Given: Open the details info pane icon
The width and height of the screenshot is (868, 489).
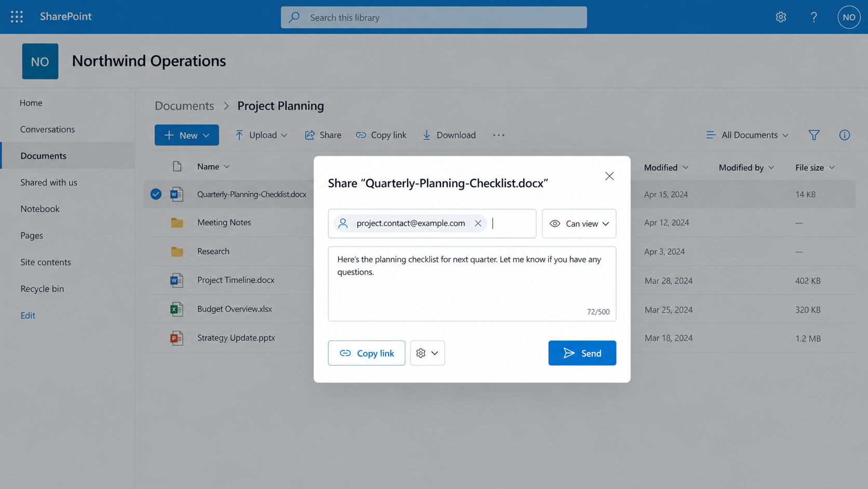Looking at the screenshot, I should tap(845, 135).
